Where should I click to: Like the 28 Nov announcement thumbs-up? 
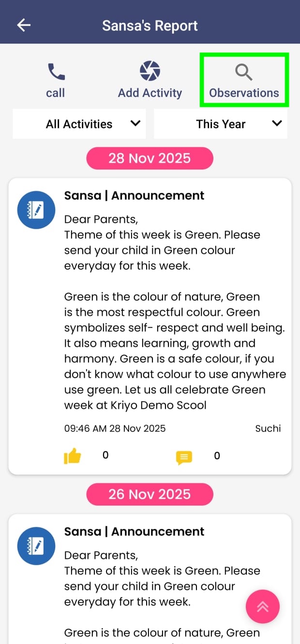pyautogui.click(x=73, y=456)
